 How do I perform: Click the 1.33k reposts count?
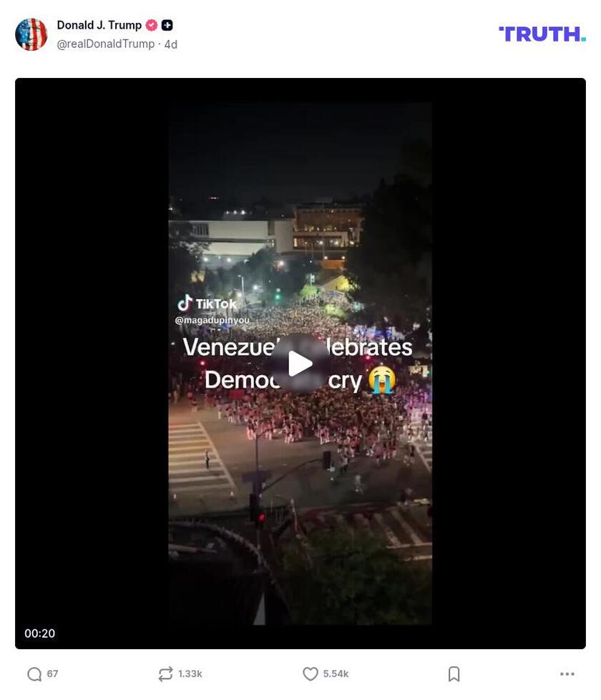pos(190,674)
